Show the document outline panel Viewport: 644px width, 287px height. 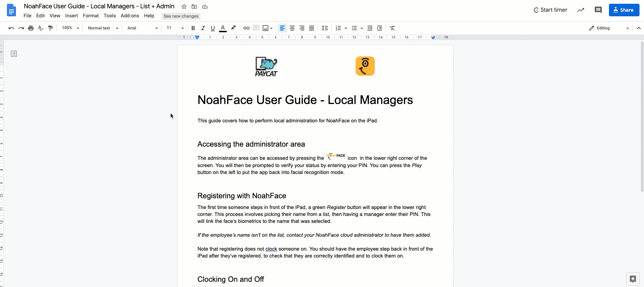coord(14,54)
